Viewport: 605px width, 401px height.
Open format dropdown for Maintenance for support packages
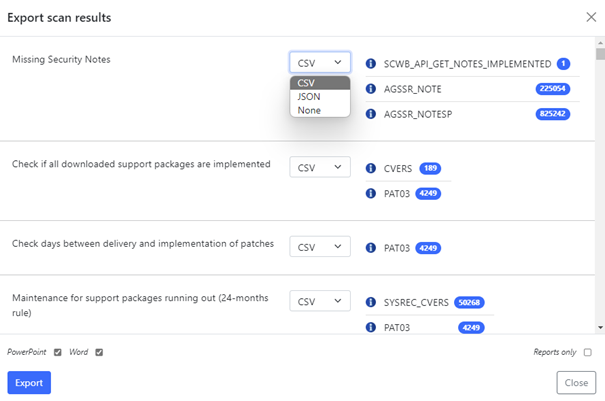[320, 301]
